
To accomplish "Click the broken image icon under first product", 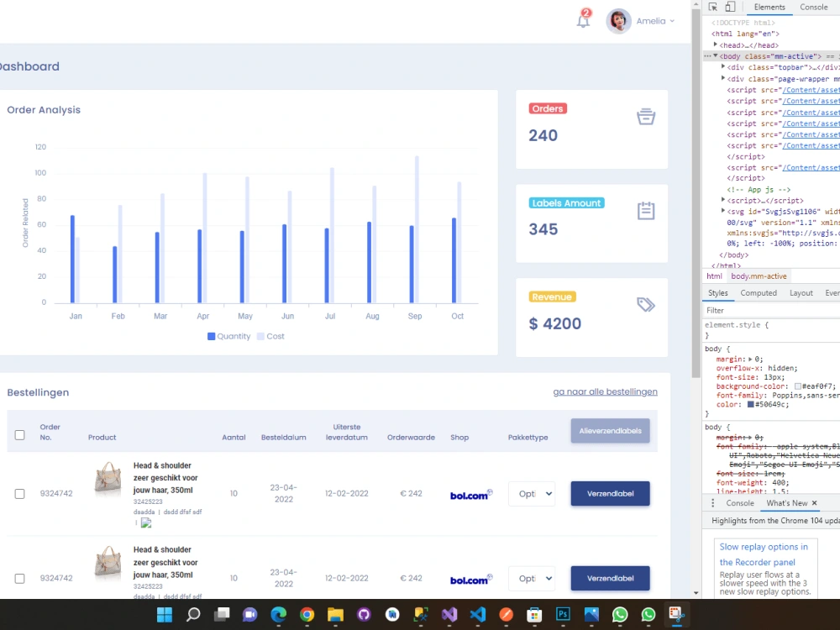I will click(x=145, y=522).
